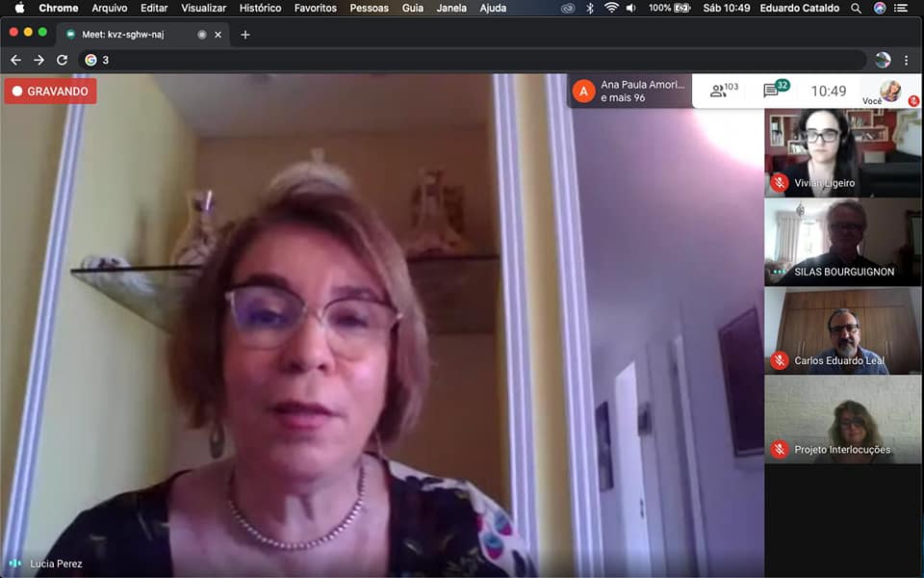Click the tab recording indicator dot
The image size is (924, 578).
202,35
